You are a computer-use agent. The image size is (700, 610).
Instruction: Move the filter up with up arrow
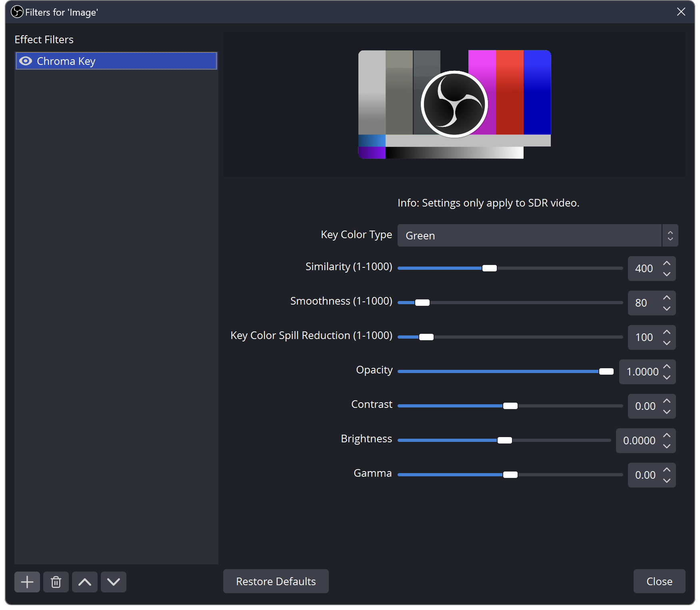click(x=85, y=582)
